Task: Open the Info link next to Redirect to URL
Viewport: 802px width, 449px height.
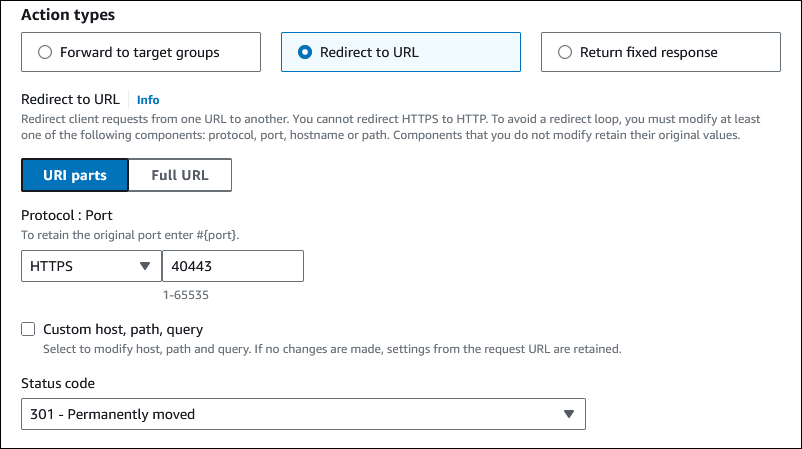Action: point(148,100)
